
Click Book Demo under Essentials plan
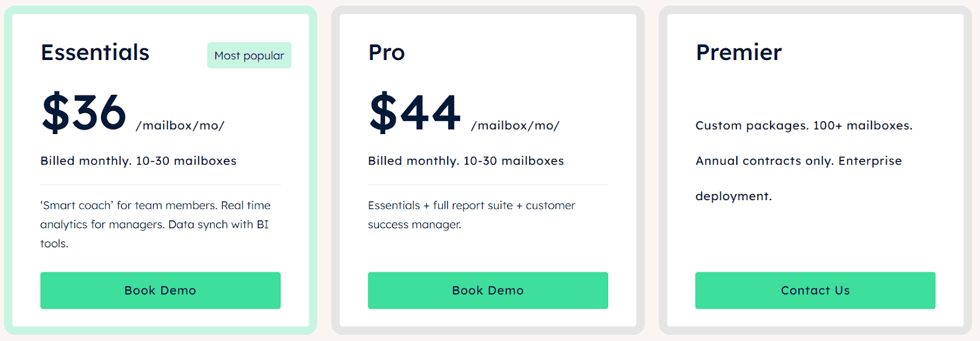point(160,290)
